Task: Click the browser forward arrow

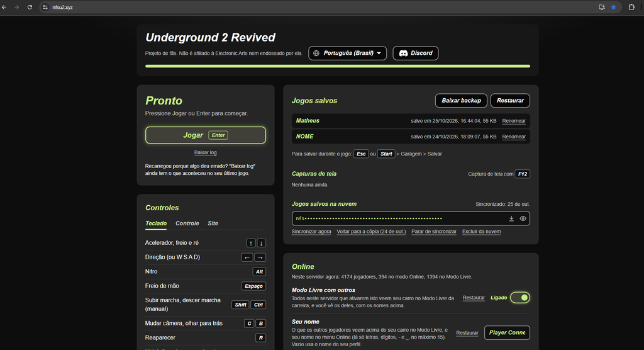Action: (17, 7)
